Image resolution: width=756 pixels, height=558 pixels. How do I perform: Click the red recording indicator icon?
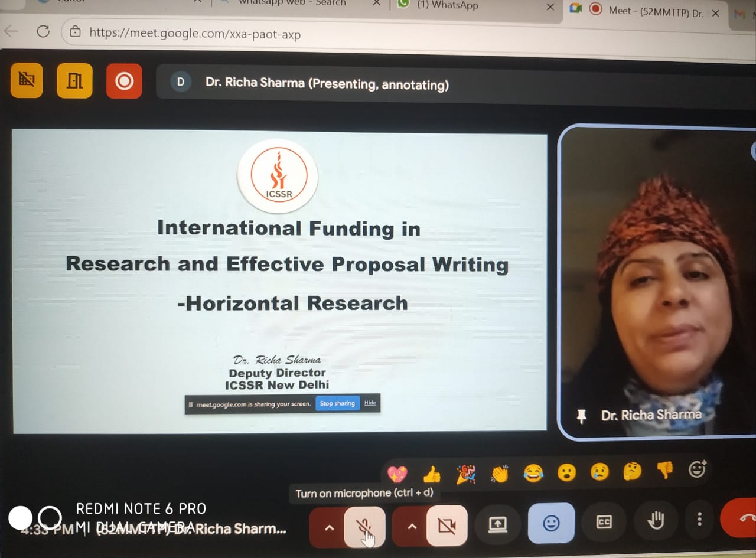coord(124,81)
